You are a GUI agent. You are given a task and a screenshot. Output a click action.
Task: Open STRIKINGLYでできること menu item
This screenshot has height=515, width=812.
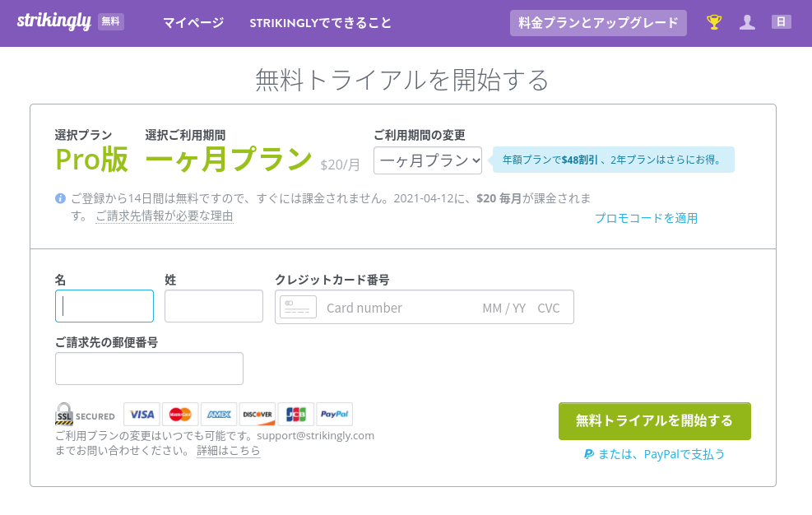(320, 23)
